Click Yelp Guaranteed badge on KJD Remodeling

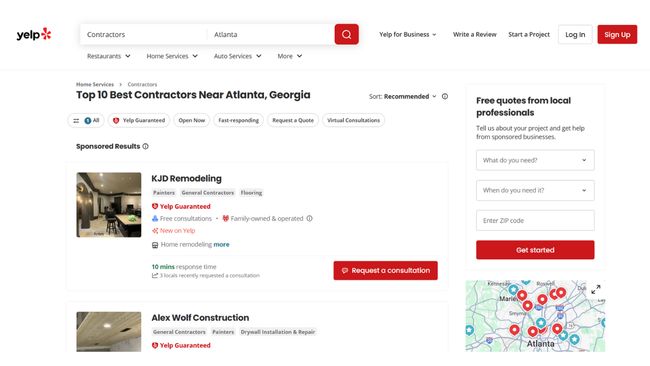click(x=181, y=206)
